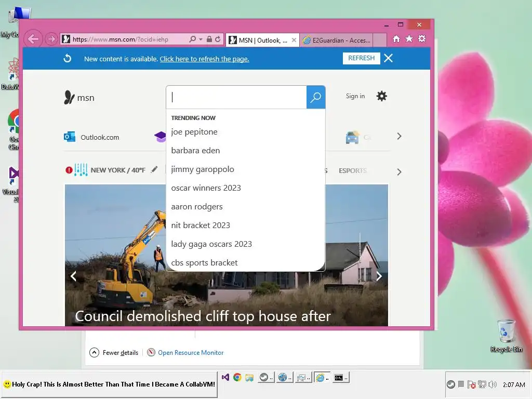Screen dimensions: 532x399
Task: Open the 'Council demolished cliff top house' headline
Action: (x=203, y=316)
